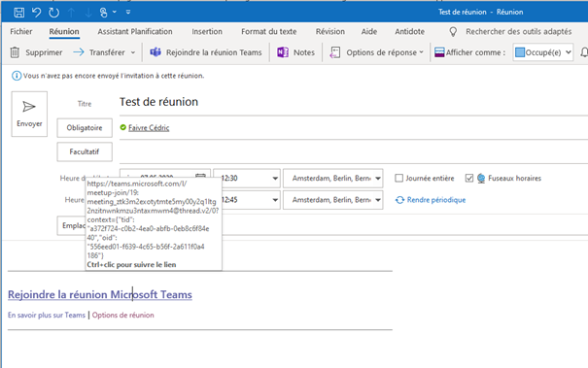Click the Fuseaux horaires globe icon
Image resolution: width=588 pixels, height=368 pixels.
(x=481, y=178)
